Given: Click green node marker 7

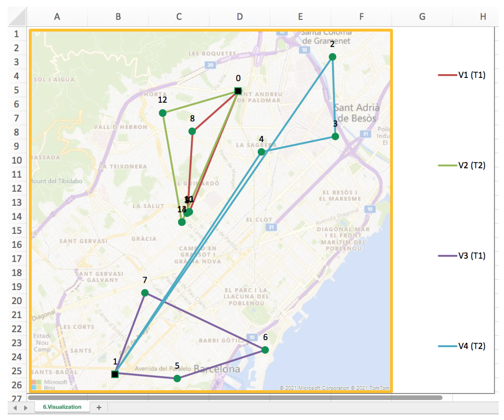Looking at the screenshot, I should 145,293.
